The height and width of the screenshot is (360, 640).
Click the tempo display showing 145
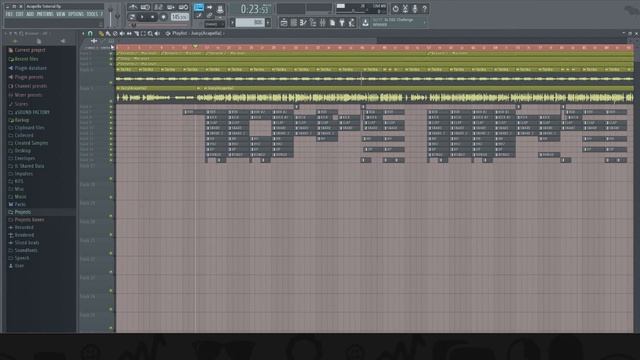click(180, 17)
